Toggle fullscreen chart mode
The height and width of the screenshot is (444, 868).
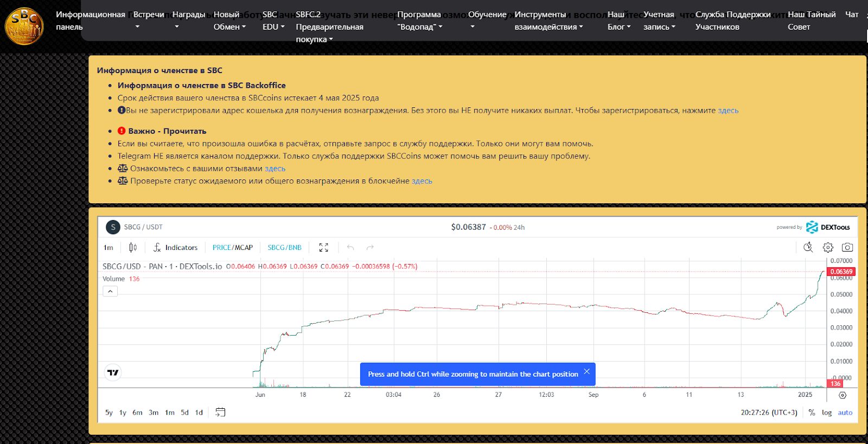coord(324,247)
